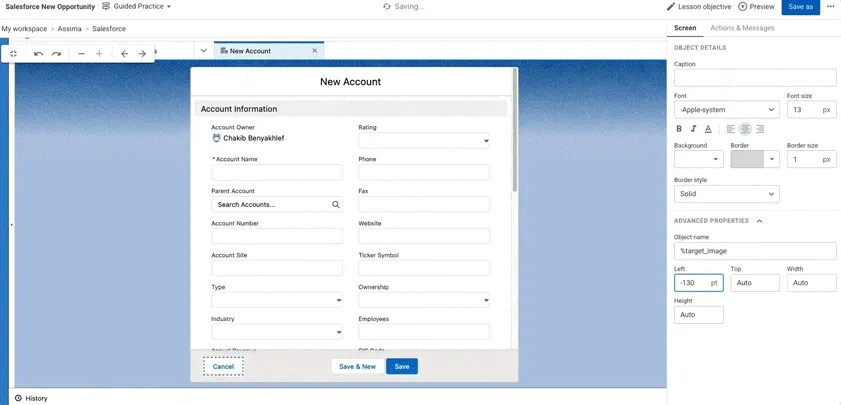Click the Preview button
The width and height of the screenshot is (841, 405).
756,7
